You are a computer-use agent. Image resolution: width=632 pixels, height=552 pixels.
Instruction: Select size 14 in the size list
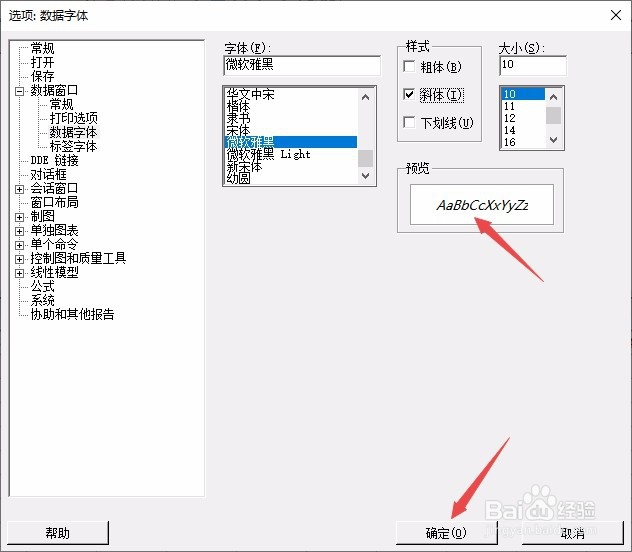click(x=523, y=130)
